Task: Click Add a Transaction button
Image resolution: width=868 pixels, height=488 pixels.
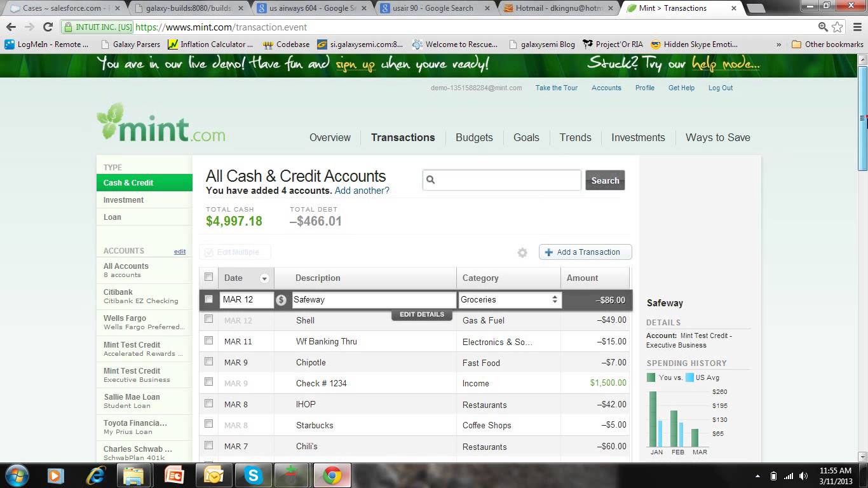Action: [585, 252]
